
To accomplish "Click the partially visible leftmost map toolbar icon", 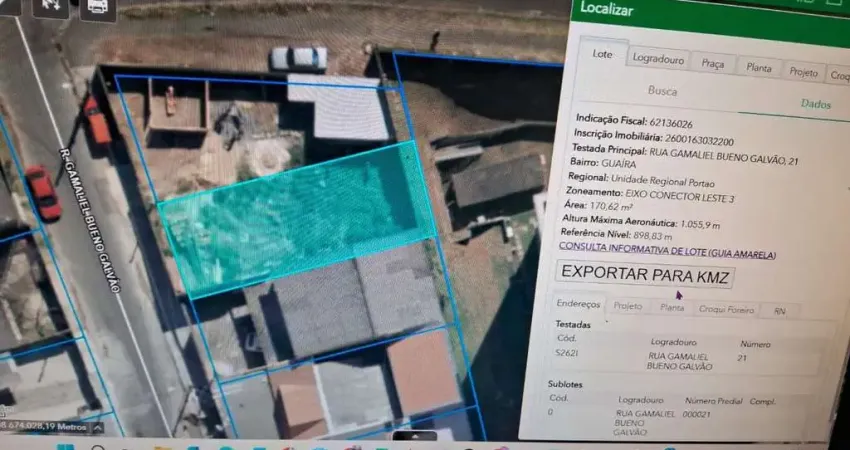I will click(8, 6).
